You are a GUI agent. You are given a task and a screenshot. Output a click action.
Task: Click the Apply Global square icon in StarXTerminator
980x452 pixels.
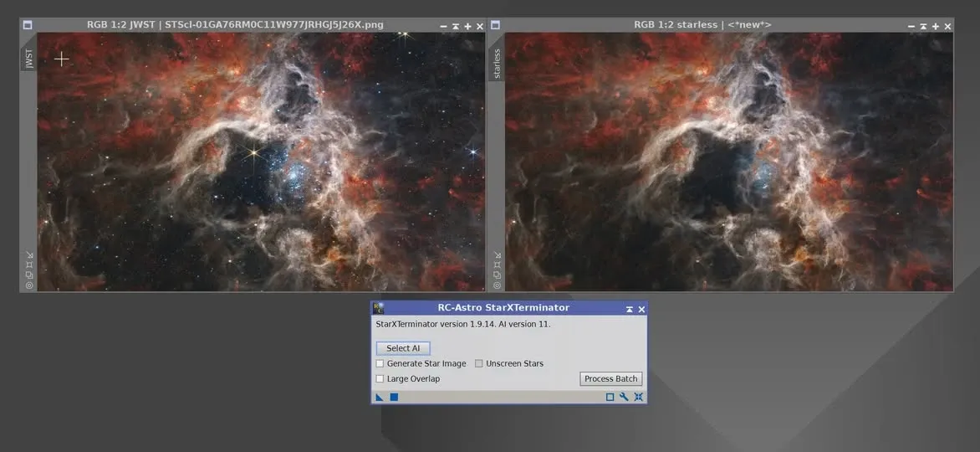pos(395,397)
